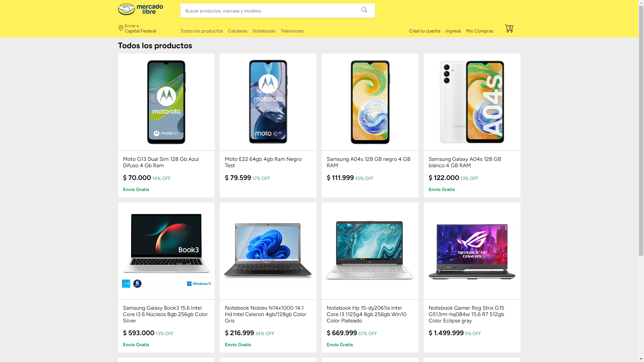Open the Notebooks category
The height and width of the screenshot is (362, 644).
pyautogui.click(x=264, y=31)
